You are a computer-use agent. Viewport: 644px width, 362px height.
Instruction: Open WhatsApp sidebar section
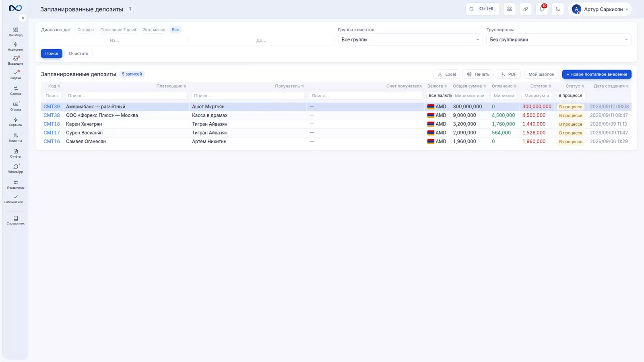[x=15, y=169]
